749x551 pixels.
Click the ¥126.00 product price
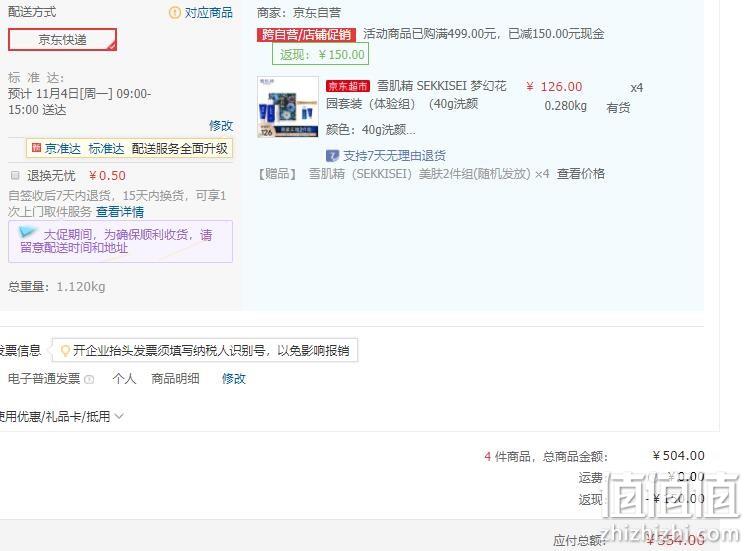[x=554, y=86]
